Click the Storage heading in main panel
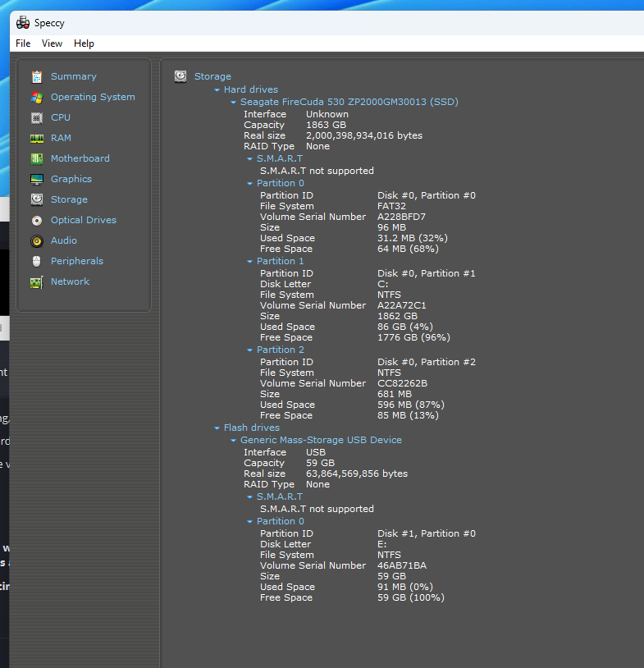Viewport: 644px width, 668px height. (212, 76)
